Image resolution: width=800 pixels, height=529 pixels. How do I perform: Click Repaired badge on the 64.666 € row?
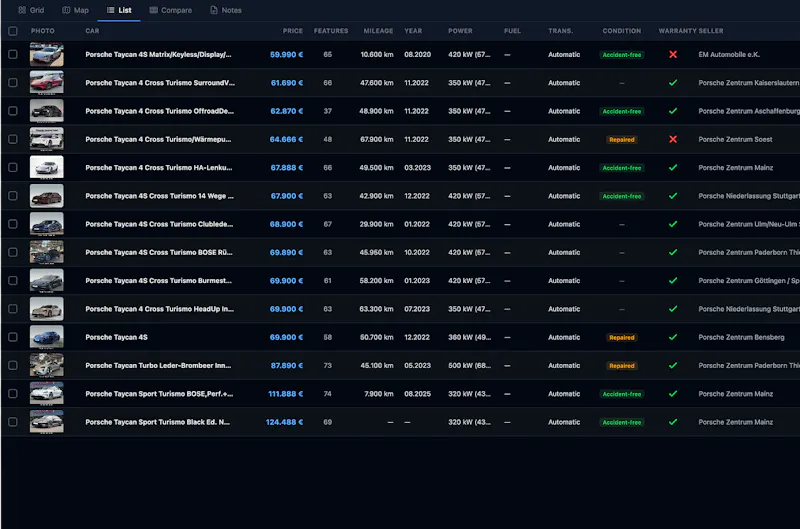[621, 139]
